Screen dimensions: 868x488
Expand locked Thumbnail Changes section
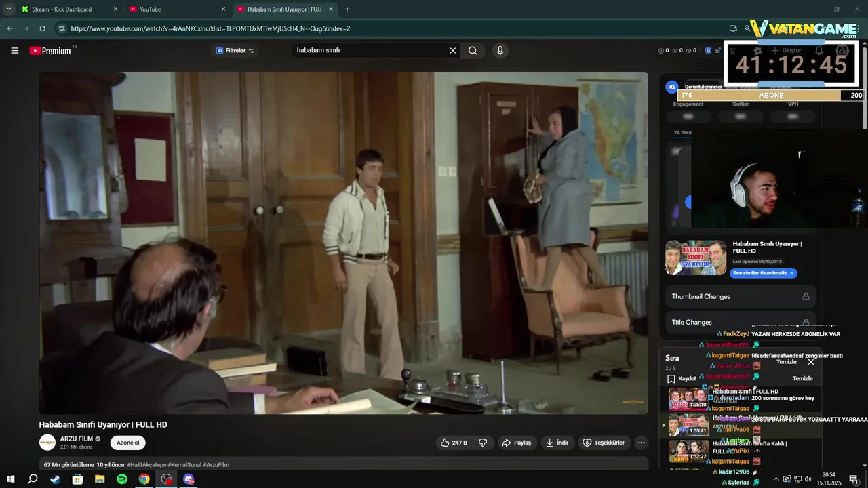click(x=741, y=296)
